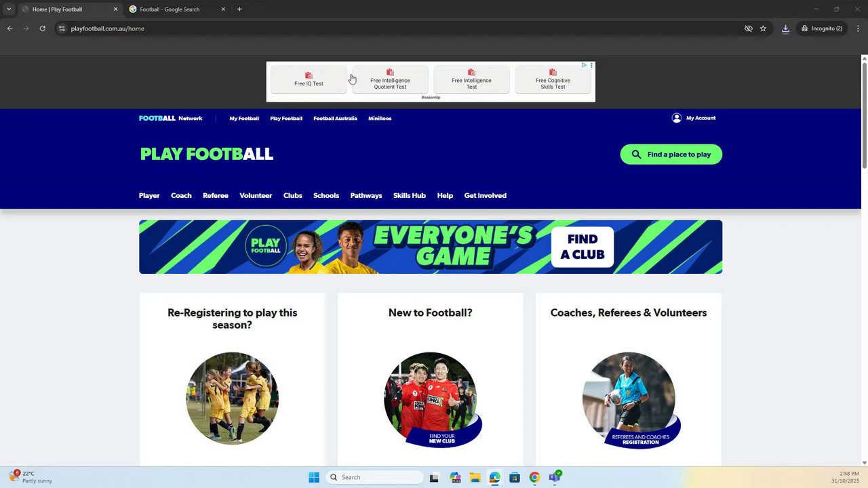868x488 pixels.
Task: Open Microsoft 365 Copilot from taskbar
Action: point(455,477)
